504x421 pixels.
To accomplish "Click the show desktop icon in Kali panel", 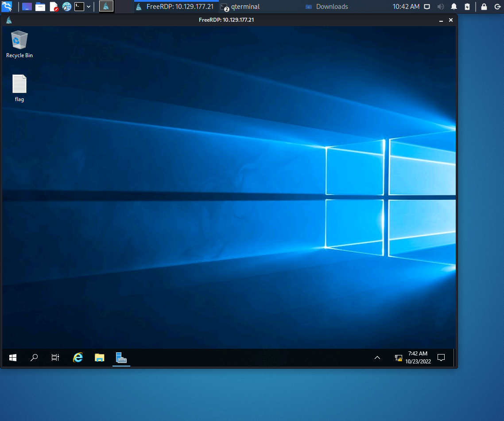I will tap(27, 7).
